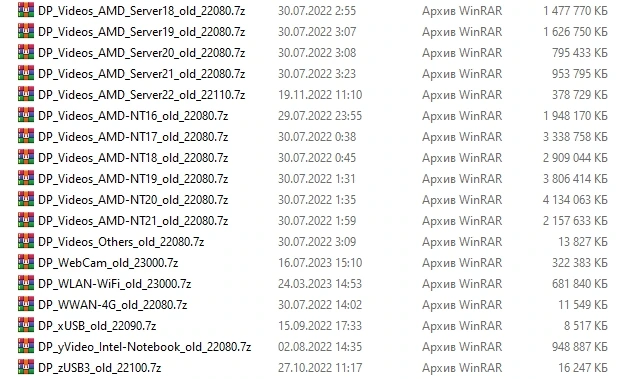The image size is (624, 379).
Task: Click the date 16.07.2023 15:10
Action: click(x=320, y=263)
